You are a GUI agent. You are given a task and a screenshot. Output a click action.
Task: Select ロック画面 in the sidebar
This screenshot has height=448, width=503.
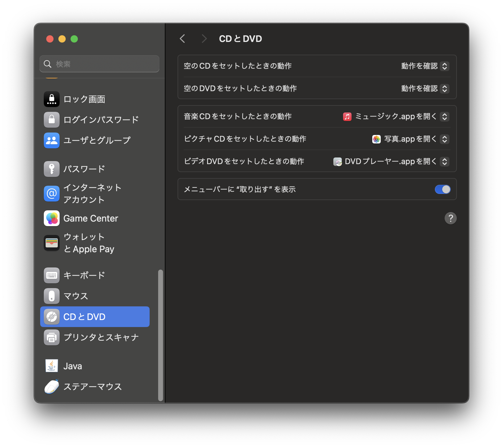(x=95, y=99)
